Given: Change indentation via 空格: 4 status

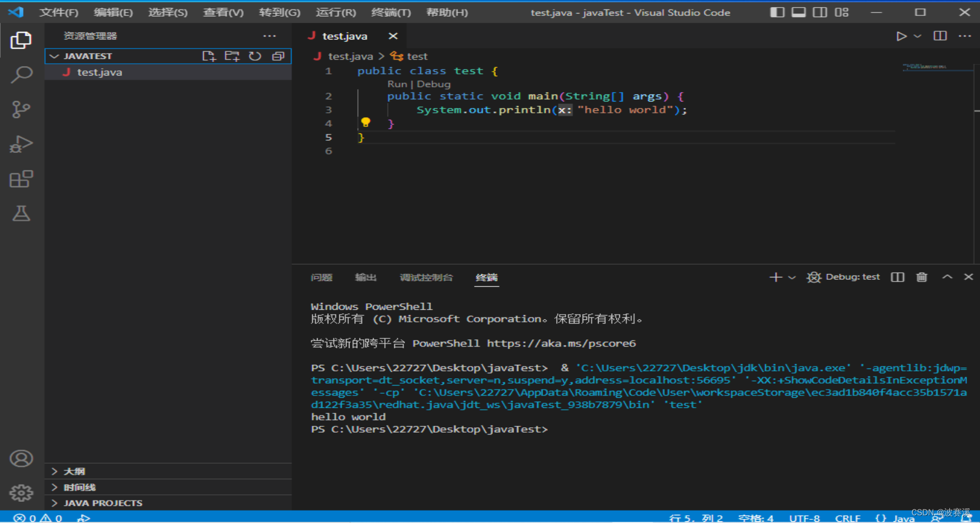Looking at the screenshot, I should pyautogui.click(x=756, y=518).
